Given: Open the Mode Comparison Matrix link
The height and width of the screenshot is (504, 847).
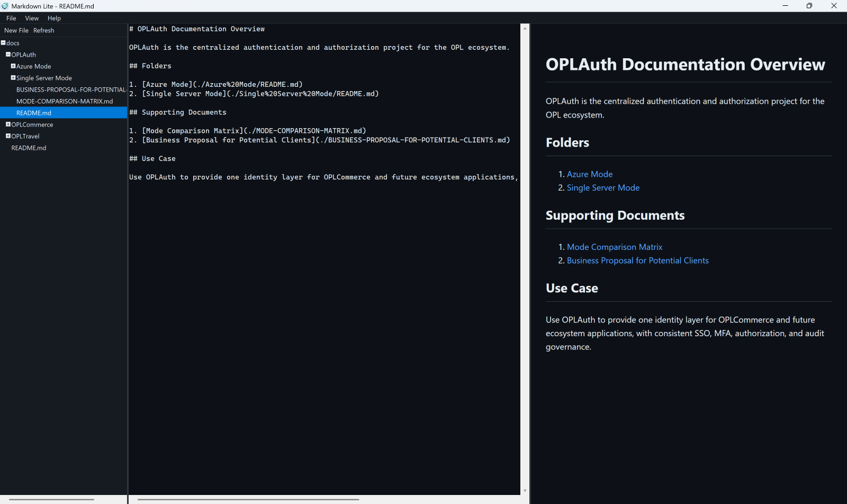Looking at the screenshot, I should (x=614, y=247).
